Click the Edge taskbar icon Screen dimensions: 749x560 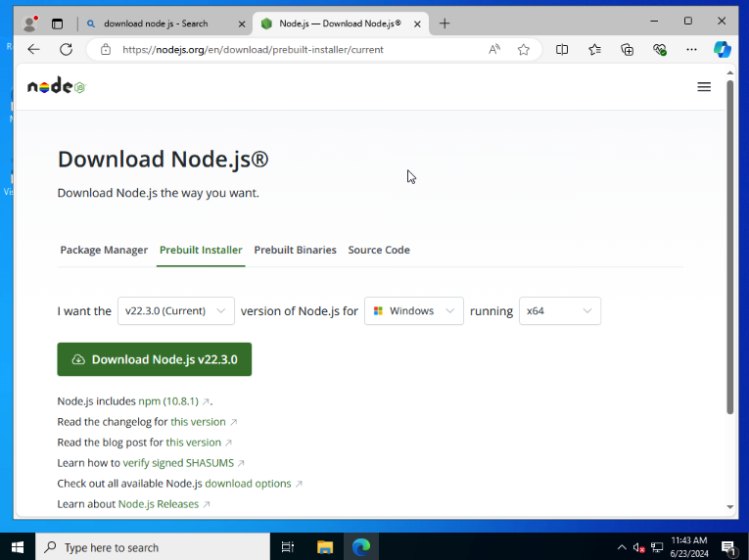[361, 547]
